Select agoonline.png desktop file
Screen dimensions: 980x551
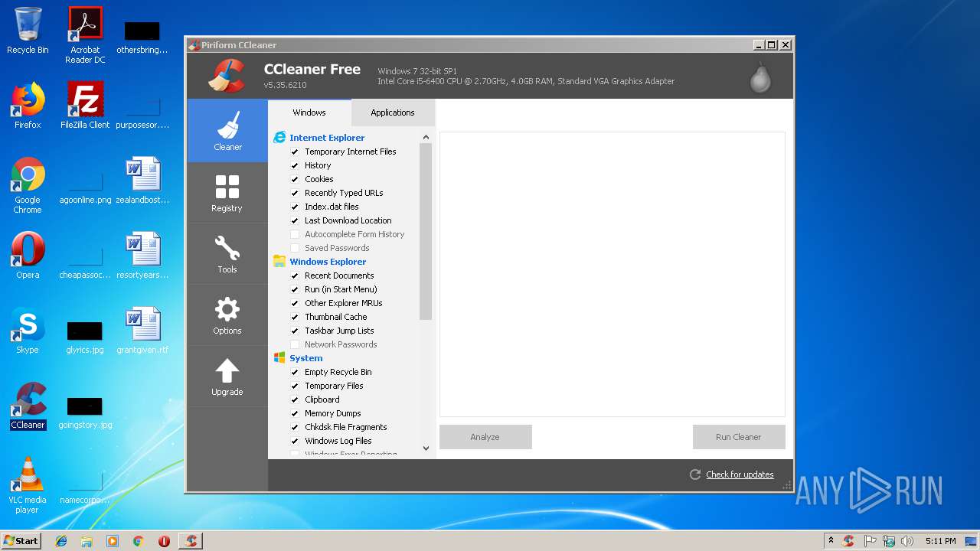click(85, 185)
